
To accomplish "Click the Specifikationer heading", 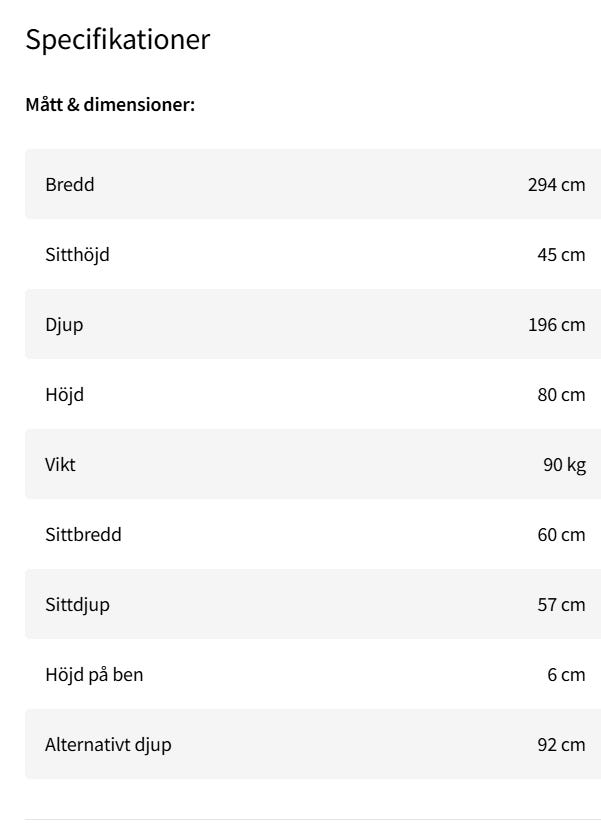I will click(x=117, y=40).
